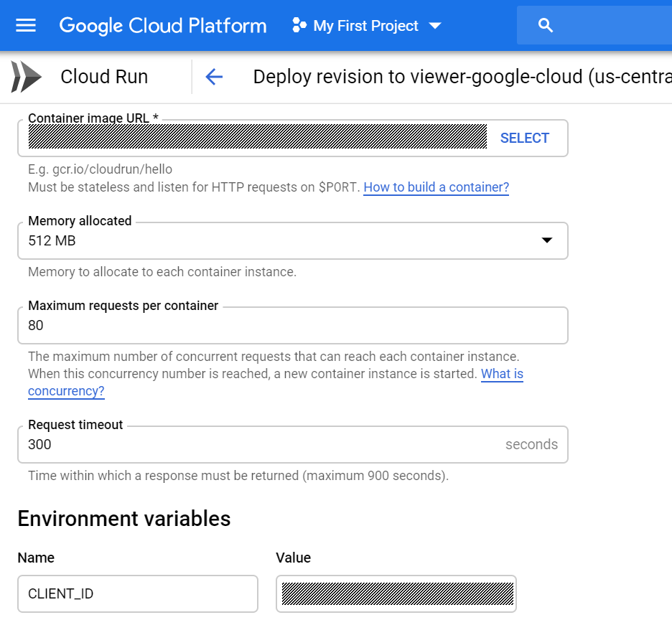Viewport: 672px width, 620px height.
Task: Click the 'Memory to allocate to each container instance' text
Action: tap(162, 272)
